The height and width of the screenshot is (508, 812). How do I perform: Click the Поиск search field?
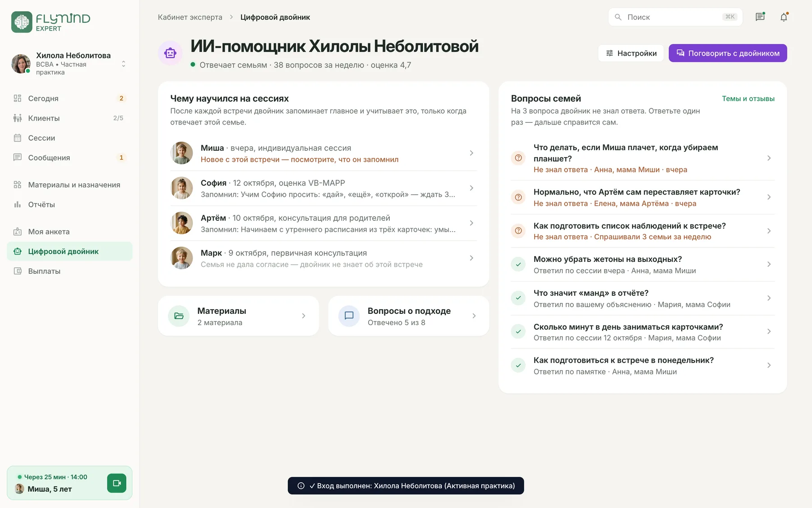click(675, 17)
